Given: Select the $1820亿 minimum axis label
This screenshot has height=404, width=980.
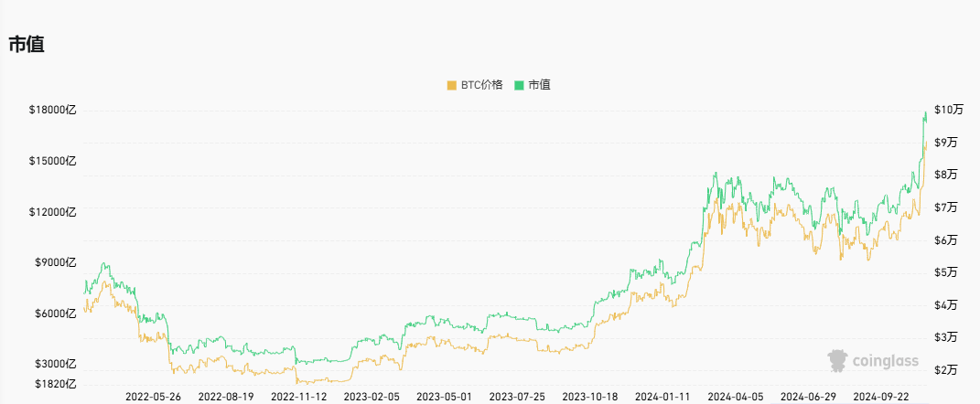Looking at the screenshot, I should click(56, 384).
